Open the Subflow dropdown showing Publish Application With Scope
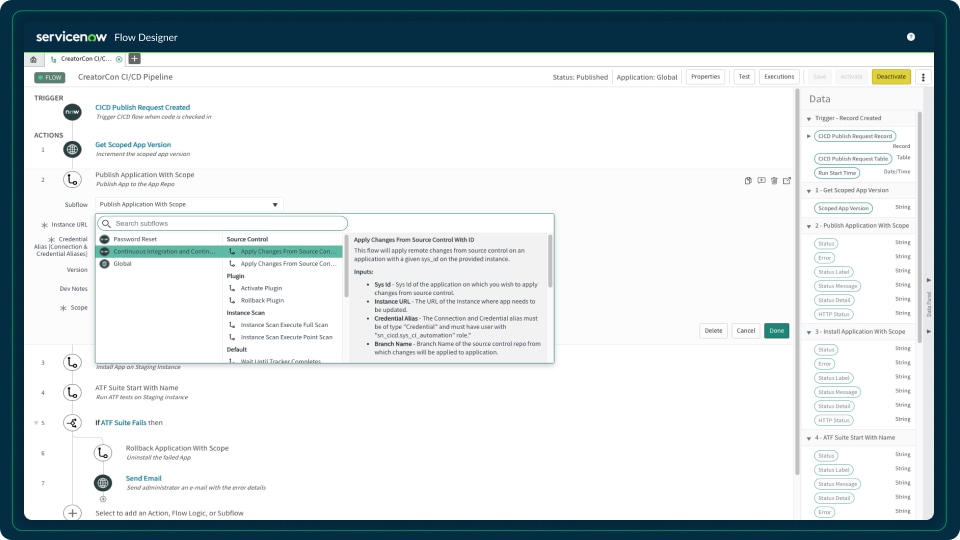Image resolution: width=960 pixels, height=540 pixels. 189,204
